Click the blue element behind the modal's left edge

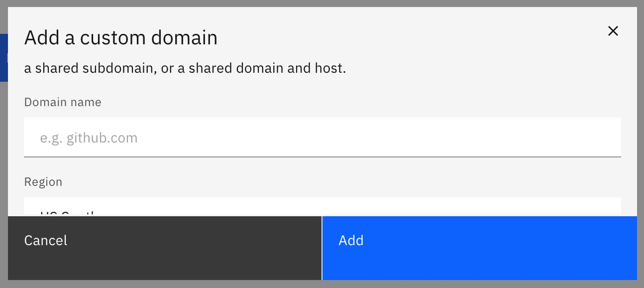coord(3,58)
